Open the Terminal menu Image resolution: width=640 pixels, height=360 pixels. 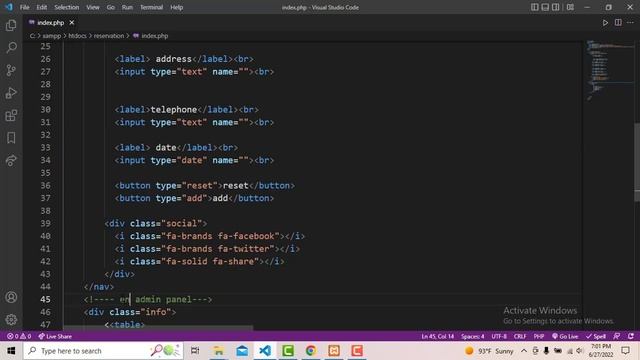[151, 7]
